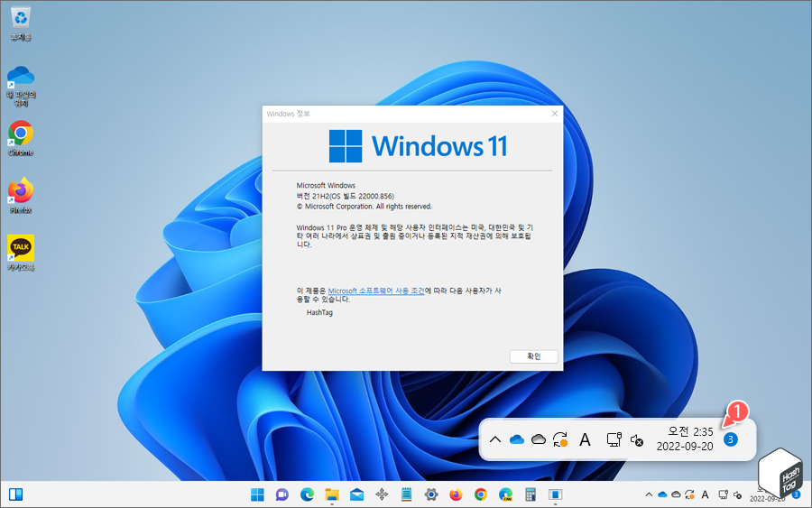Viewport: 812px width, 508px height.
Task: Open Notepad from the taskbar
Action: 407,494
